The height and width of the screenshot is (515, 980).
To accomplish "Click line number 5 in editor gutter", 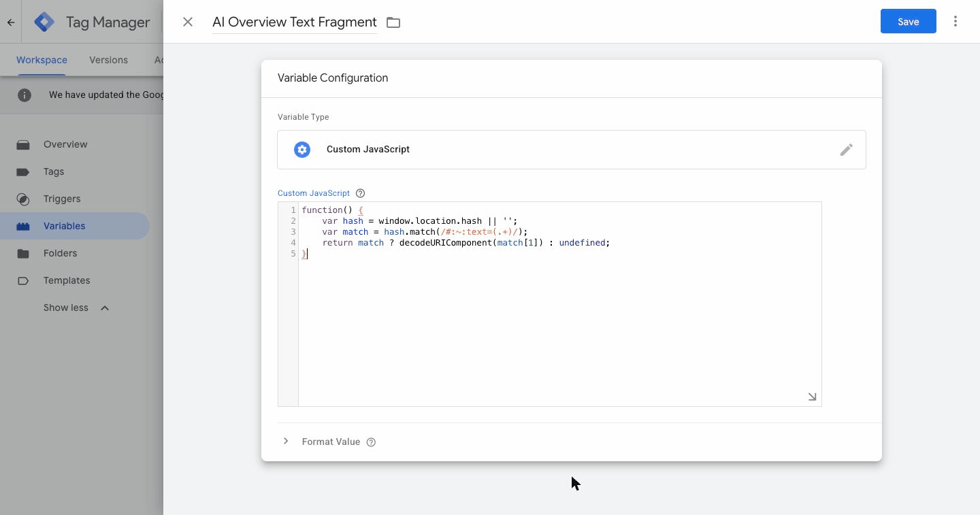I will (293, 254).
